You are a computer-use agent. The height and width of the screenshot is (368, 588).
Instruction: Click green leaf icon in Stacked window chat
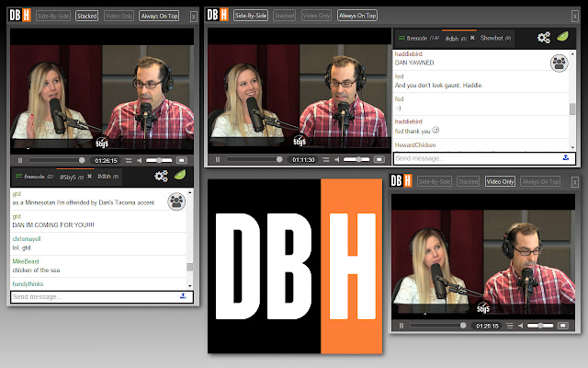pos(180,175)
